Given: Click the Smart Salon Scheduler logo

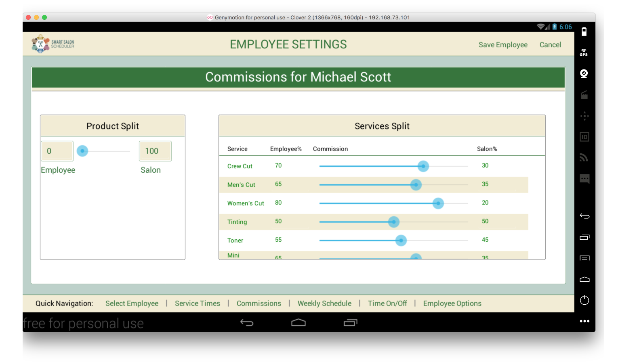Looking at the screenshot, I should (x=53, y=44).
